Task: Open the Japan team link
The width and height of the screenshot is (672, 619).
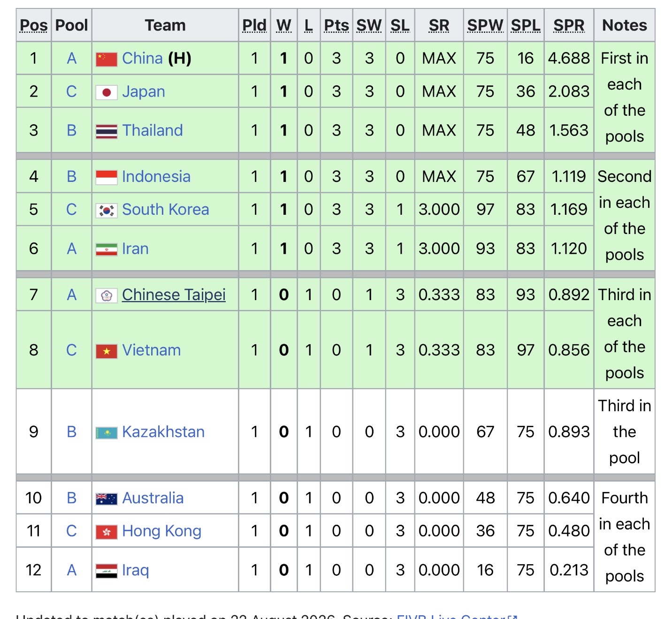Action: click(144, 91)
